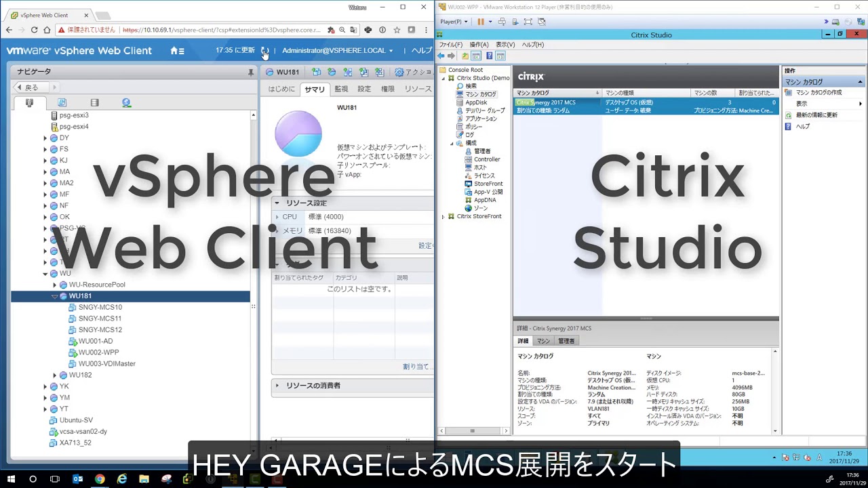Click the fifth action icon beside WU181

[x=379, y=72]
